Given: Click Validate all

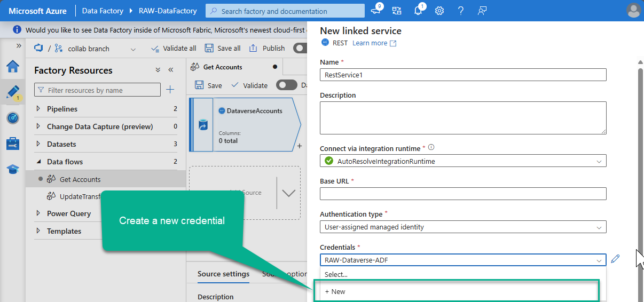Looking at the screenshot, I should click(x=174, y=48).
